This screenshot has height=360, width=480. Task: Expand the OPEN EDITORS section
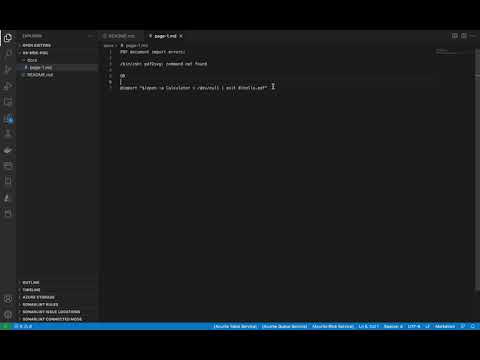(x=57, y=45)
